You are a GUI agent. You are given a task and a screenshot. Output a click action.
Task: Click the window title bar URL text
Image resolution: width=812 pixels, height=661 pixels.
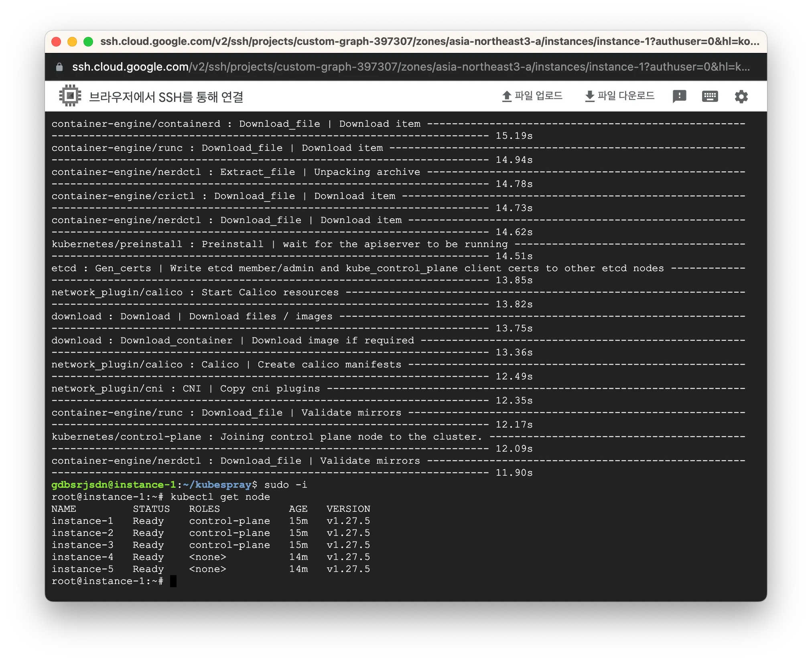pyautogui.click(x=429, y=42)
